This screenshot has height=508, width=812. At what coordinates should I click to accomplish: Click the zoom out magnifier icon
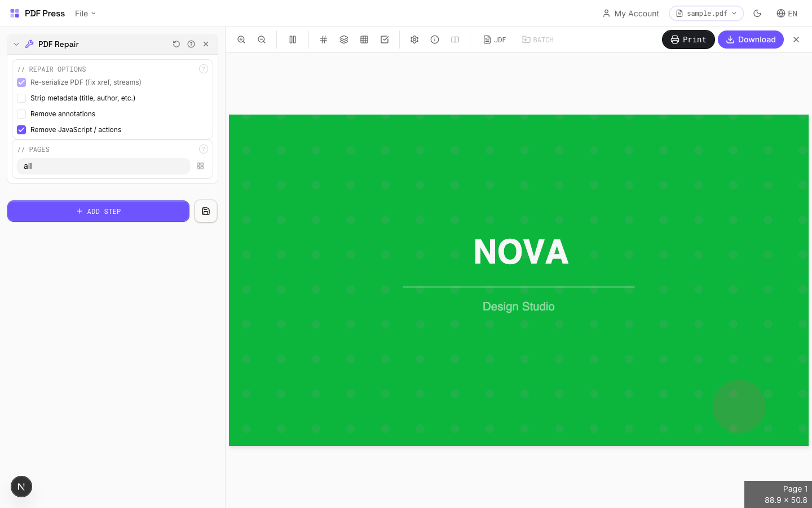(262, 40)
